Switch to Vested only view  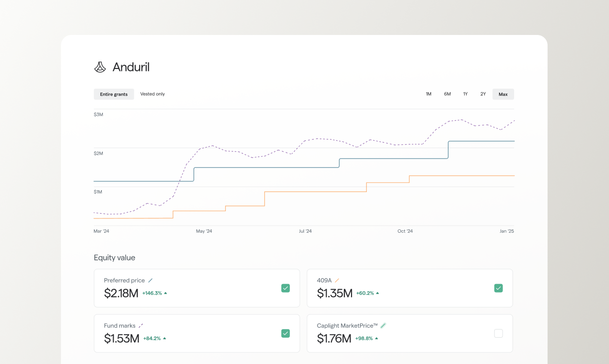coord(152,94)
